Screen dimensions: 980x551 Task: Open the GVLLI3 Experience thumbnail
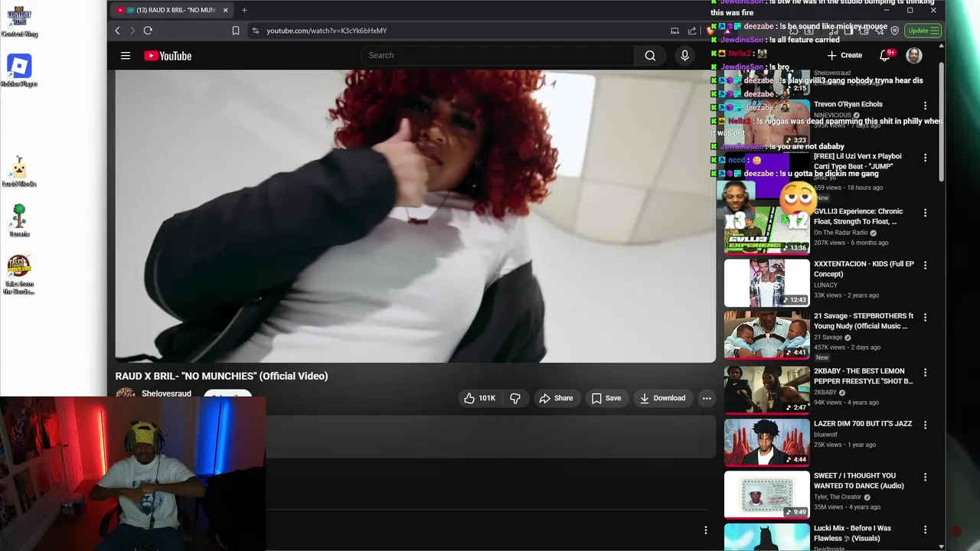(x=766, y=230)
